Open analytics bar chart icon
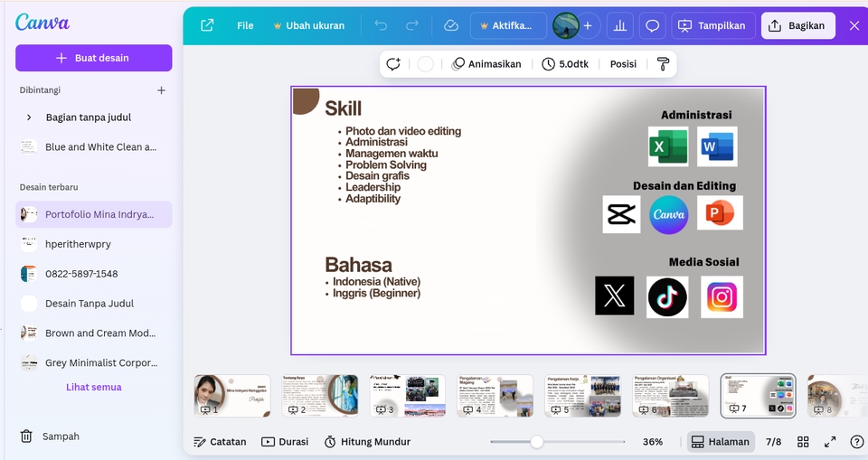This screenshot has height=460, width=868. click(x=620, y=25)
